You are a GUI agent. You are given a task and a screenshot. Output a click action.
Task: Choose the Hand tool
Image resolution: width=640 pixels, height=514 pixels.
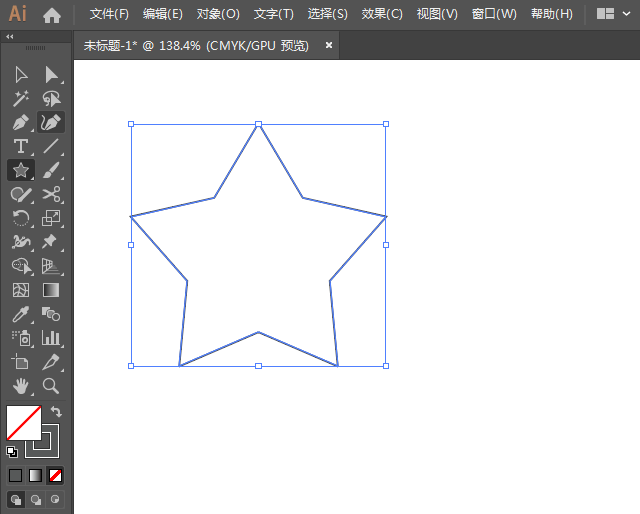coord(20,386)
